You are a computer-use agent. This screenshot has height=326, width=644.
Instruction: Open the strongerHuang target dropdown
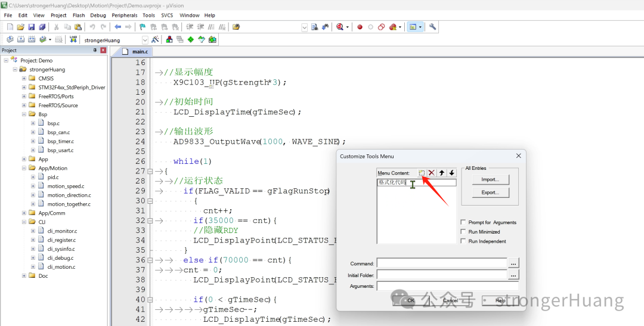pyautogui.click(x=145, y=40)
